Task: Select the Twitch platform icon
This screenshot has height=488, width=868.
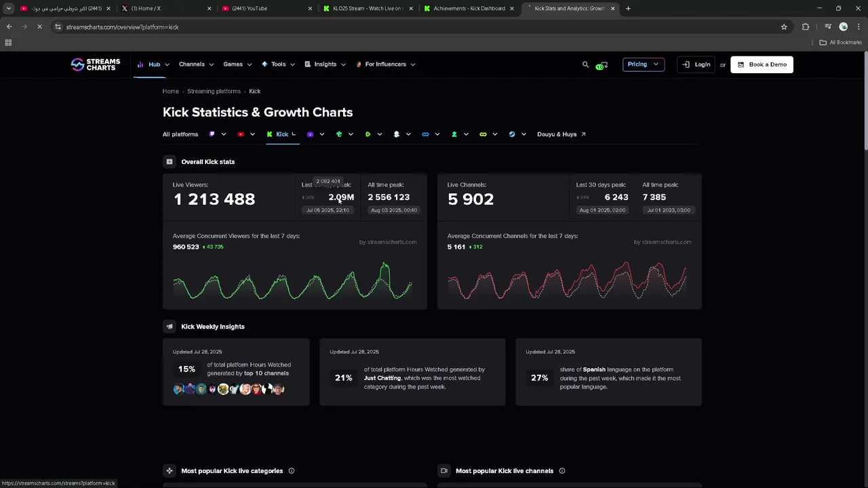Action: click(212, 134)
